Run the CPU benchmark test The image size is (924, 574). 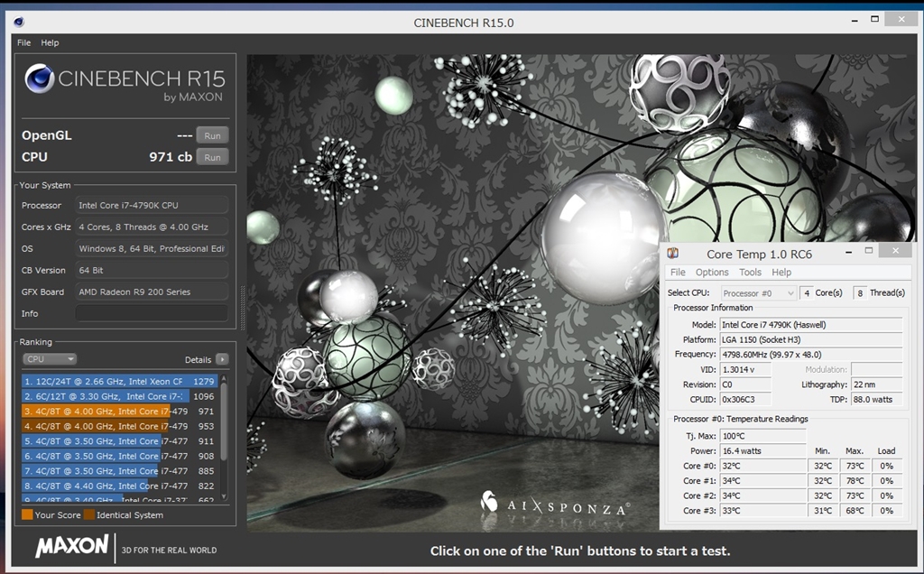(x=212, y=157)
